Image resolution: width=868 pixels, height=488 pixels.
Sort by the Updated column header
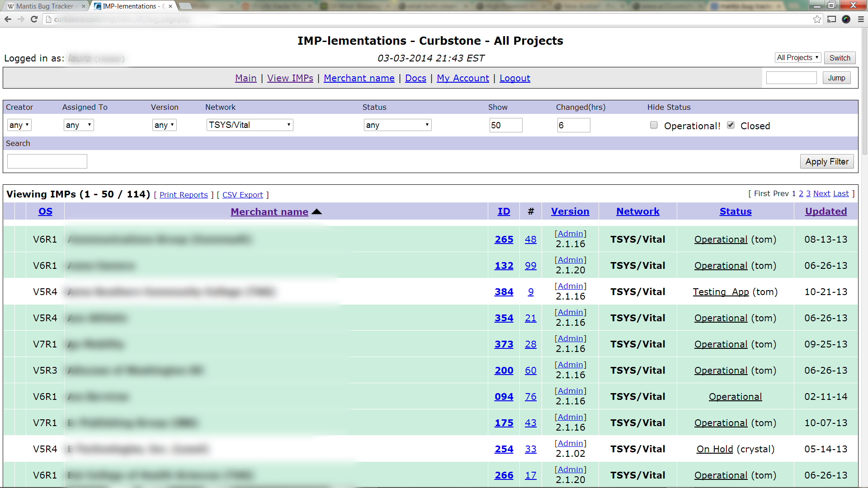click(826, 211)
